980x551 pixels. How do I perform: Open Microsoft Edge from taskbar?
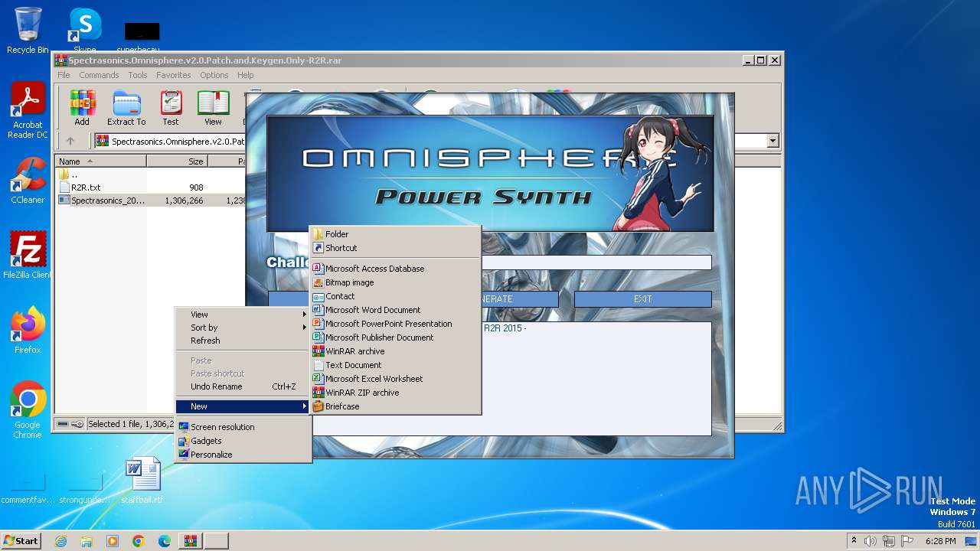(165, 541)
